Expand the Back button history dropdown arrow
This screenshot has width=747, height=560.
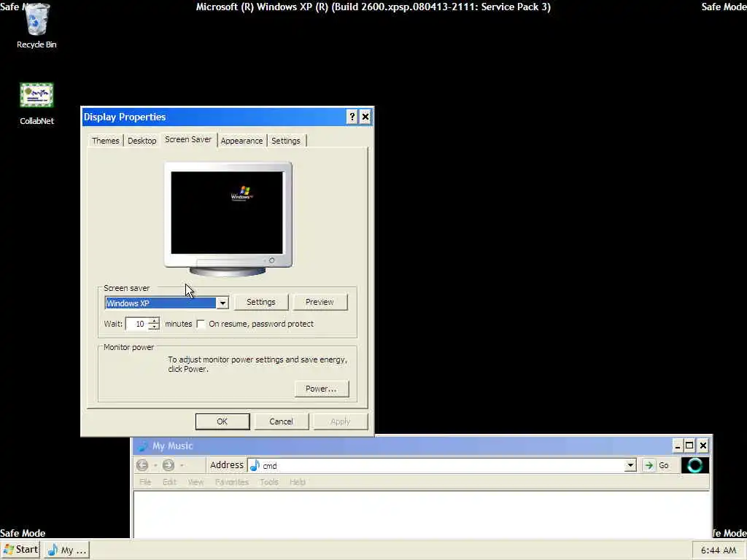[155, 465]
